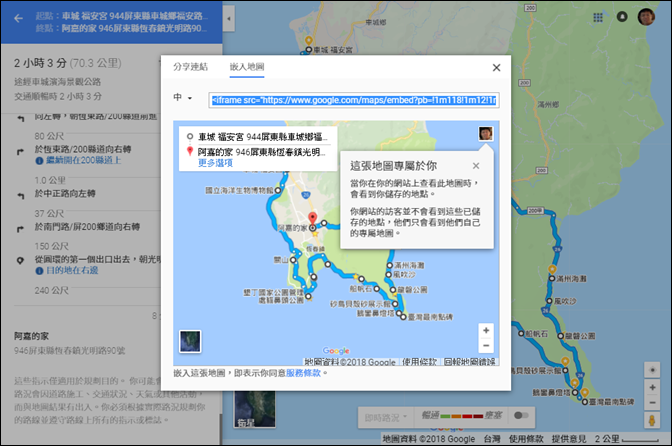Screen dimensions: 672x446
Task: Zoom out on the main map
Action: pyautogui.click(x=652, y=403)
